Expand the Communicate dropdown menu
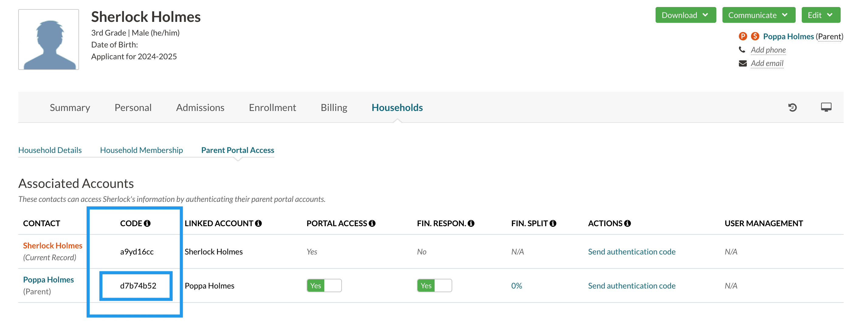The image size is (868, 332). coord(758,15)
